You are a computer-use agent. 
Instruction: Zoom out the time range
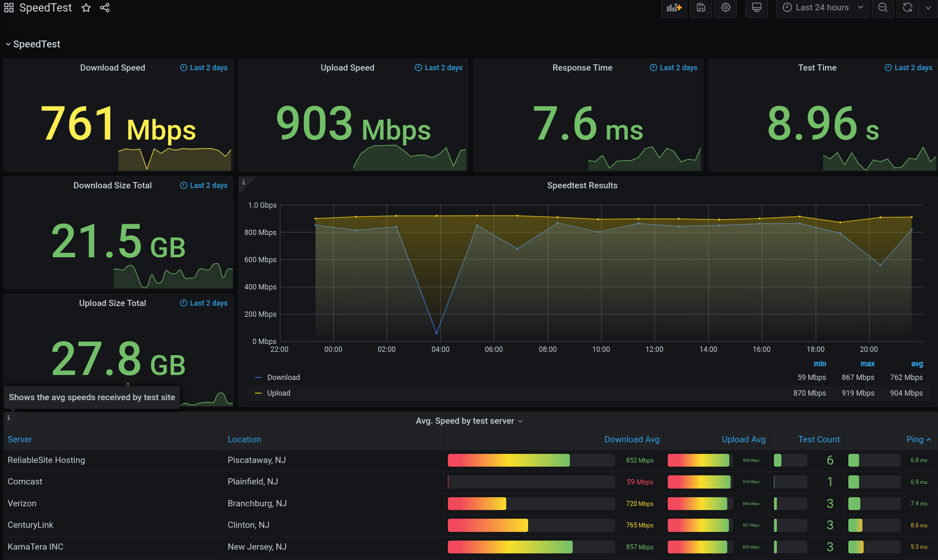click(883, 7)
